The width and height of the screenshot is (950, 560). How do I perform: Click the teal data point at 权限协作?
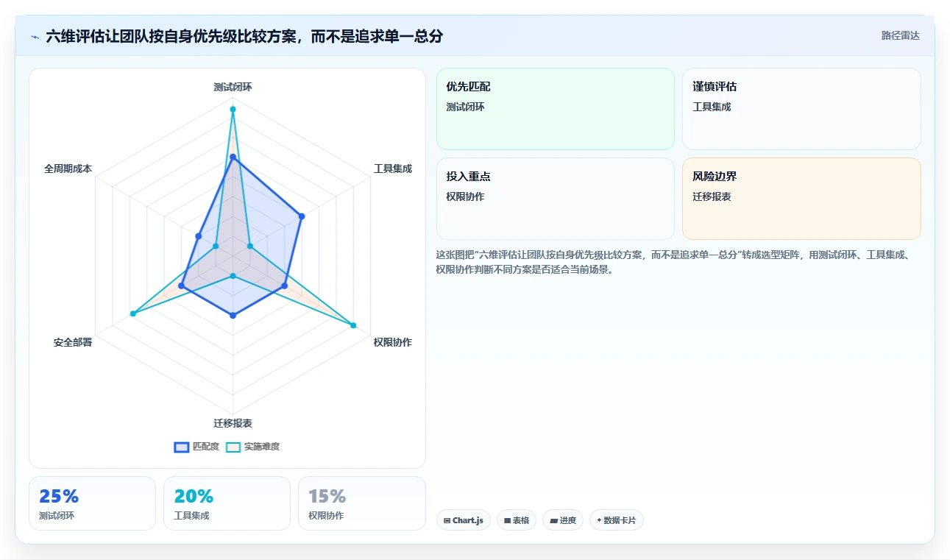click(353, 325)
